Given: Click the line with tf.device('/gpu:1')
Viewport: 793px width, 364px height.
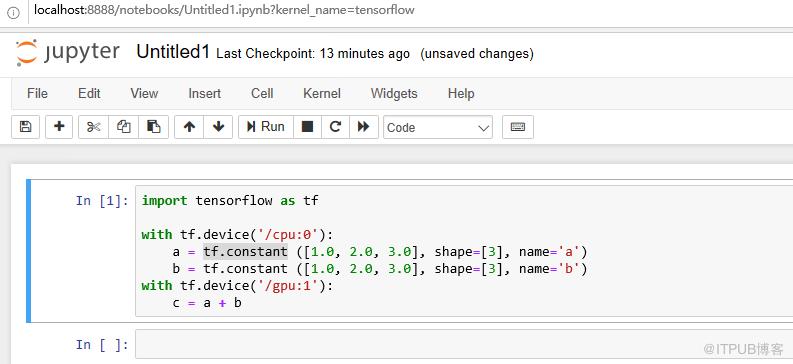Looking at the screenshot, I should (237, 286).
